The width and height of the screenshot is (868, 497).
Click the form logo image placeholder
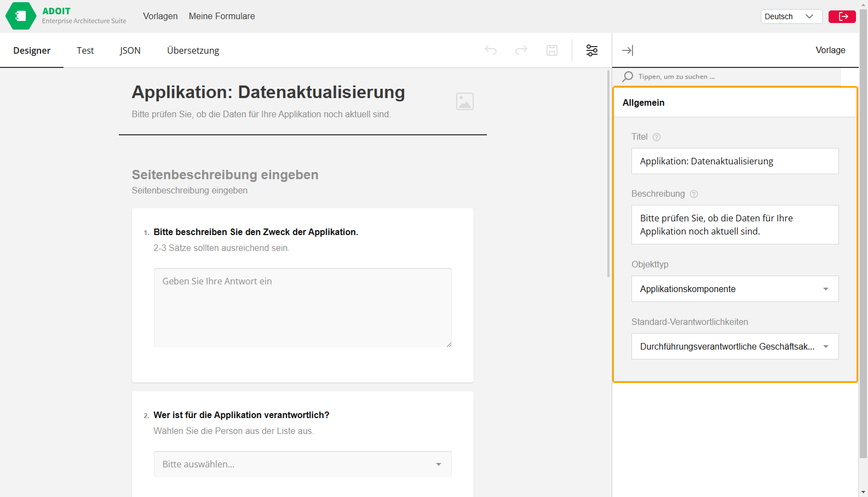465,101
